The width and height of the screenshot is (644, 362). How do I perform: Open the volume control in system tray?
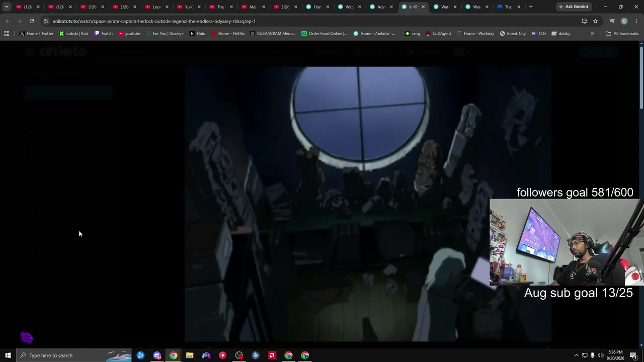pos(601,355)
